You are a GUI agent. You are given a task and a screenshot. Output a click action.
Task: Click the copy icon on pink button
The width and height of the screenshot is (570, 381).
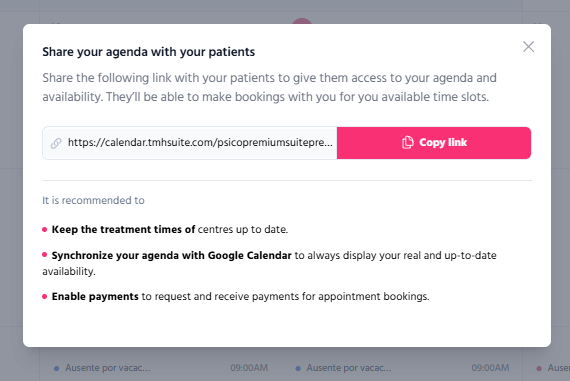point(408,143)
